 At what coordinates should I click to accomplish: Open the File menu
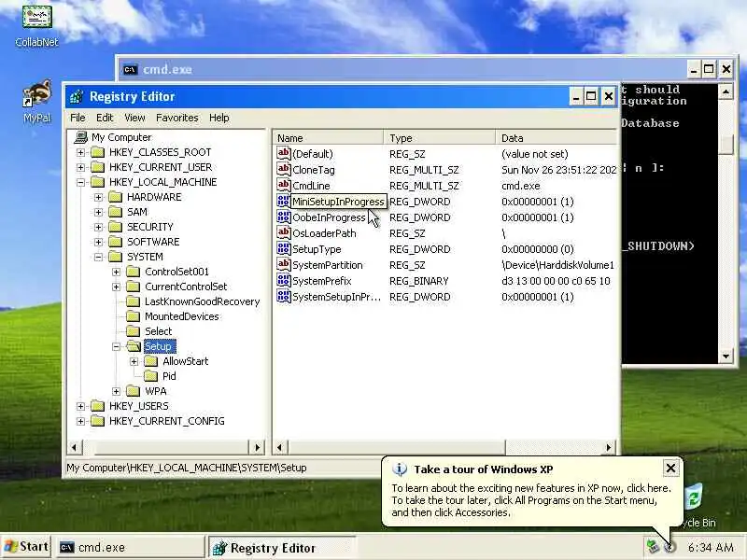coord(78,118)
